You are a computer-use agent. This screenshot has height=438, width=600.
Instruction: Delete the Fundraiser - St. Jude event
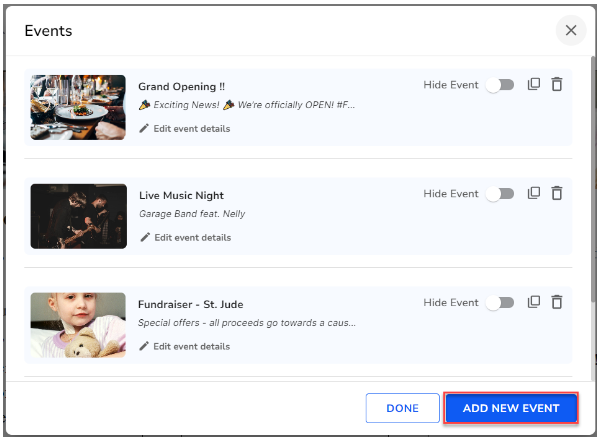point(557,302)
